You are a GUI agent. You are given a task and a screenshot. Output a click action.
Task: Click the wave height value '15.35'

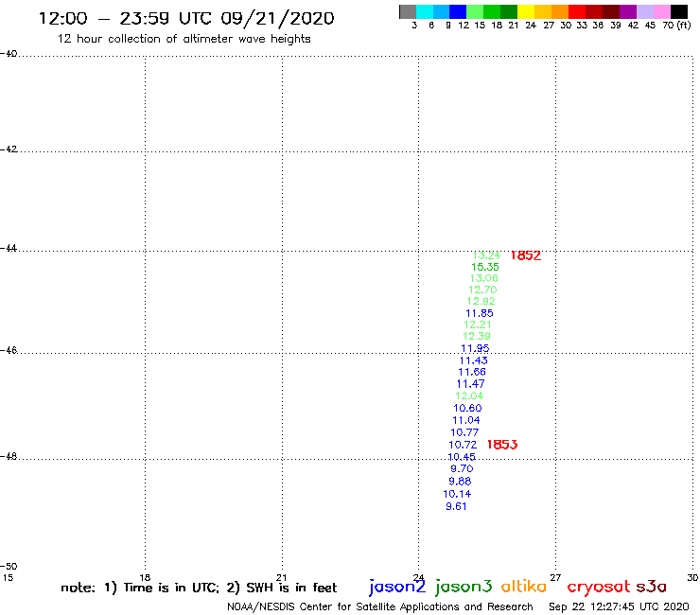(x=485, y=267)
